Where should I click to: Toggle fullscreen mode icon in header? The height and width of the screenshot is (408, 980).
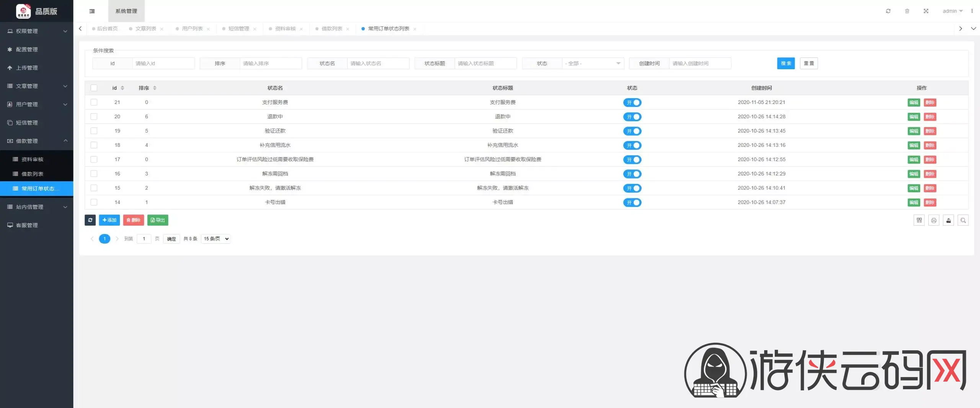pyautogui.click(x=926, y=11)
